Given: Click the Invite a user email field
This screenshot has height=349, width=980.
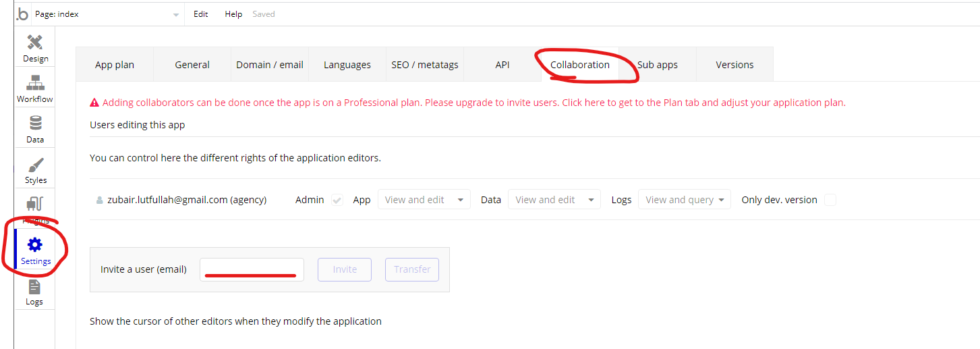Looking at the screenshot, I should click(252, 269).
